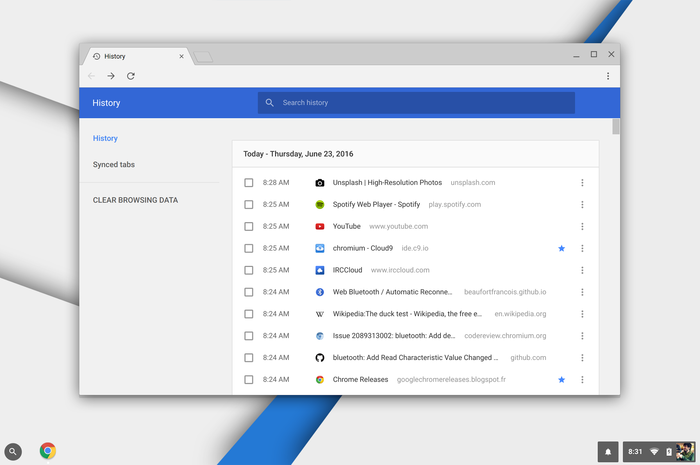Reload the History page
The width and height of the screenshot is (700, 465).
point(130,76)
